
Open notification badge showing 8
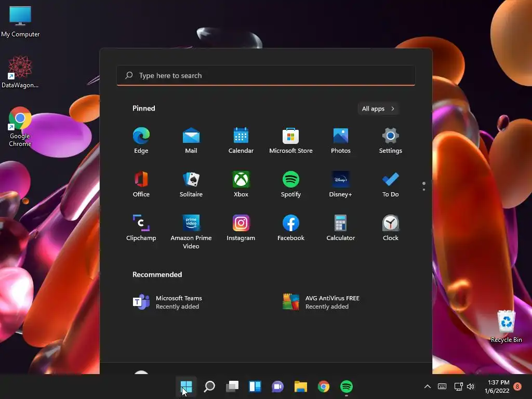point(517,387)
